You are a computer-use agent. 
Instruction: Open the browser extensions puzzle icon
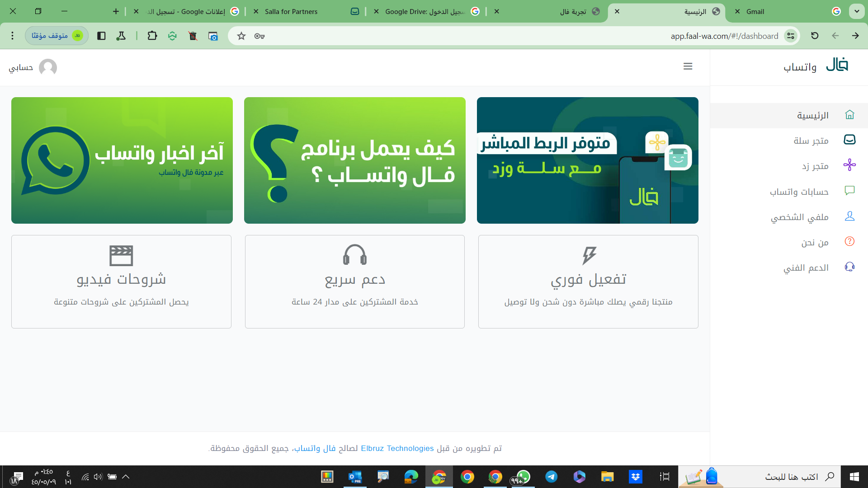click(152, 36)
